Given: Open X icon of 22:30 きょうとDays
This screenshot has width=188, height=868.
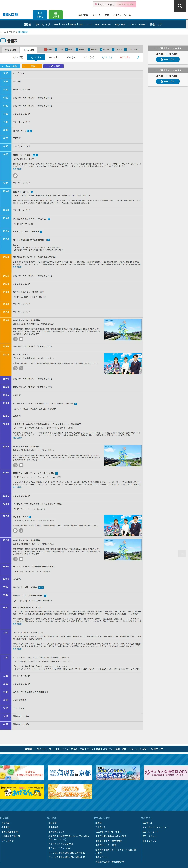Looking at the screenshot, I should [x=21, y=530].
